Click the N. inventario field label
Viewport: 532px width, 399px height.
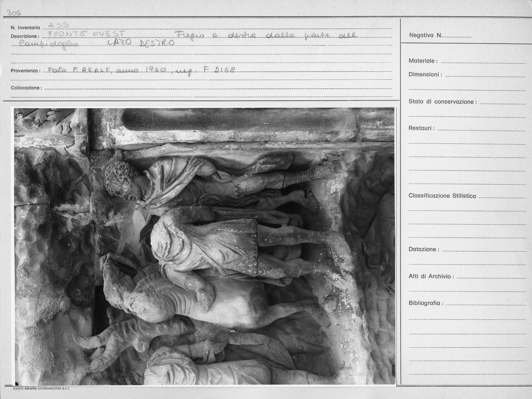25,28
